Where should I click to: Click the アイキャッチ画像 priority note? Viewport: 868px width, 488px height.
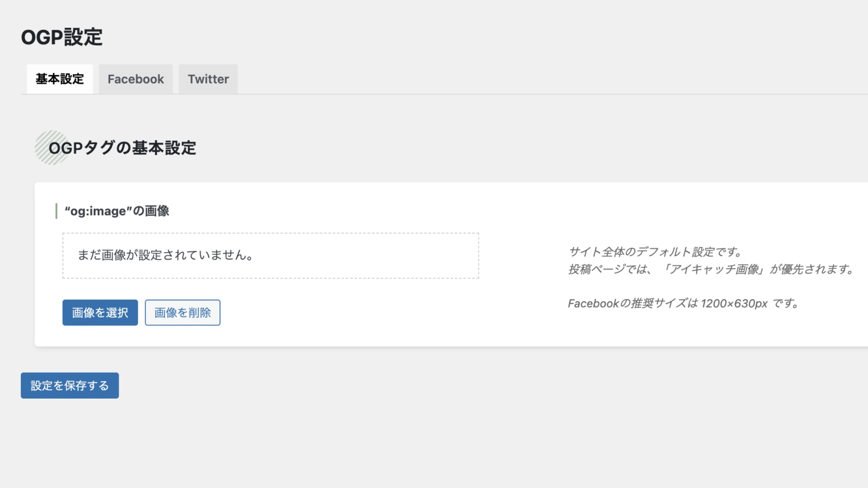711,270
